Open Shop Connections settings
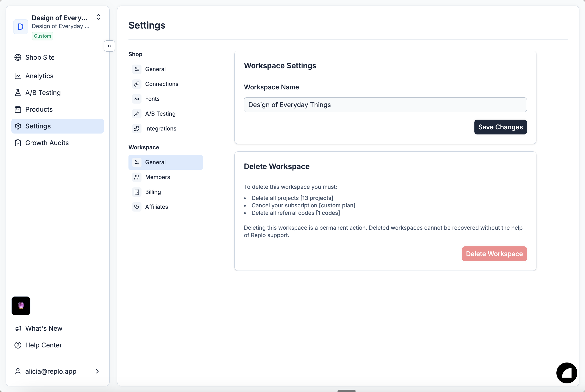The height and width of the screenshot is (392, 585). click(x=161, y=84)
